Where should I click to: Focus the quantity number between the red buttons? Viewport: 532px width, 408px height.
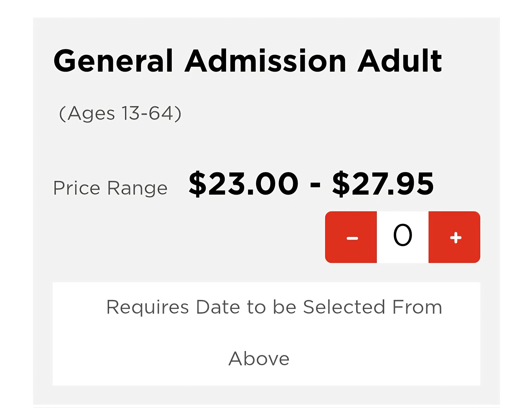[403, 236]
